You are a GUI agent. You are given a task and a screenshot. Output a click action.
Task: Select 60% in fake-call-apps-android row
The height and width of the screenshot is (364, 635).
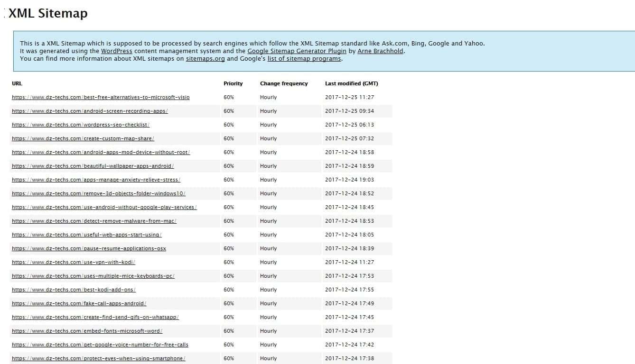pos(229,303)
